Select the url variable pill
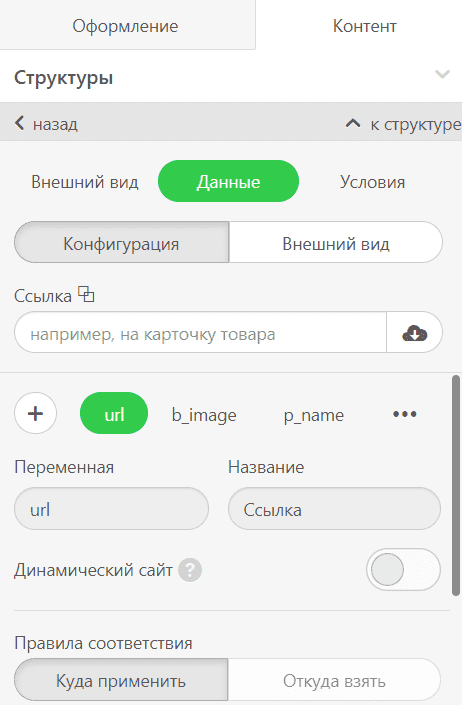 (x=114, y=414)
